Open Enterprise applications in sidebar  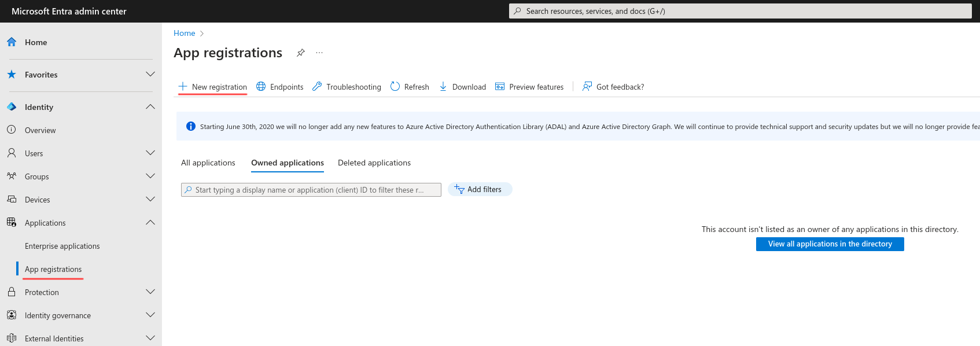62,246
